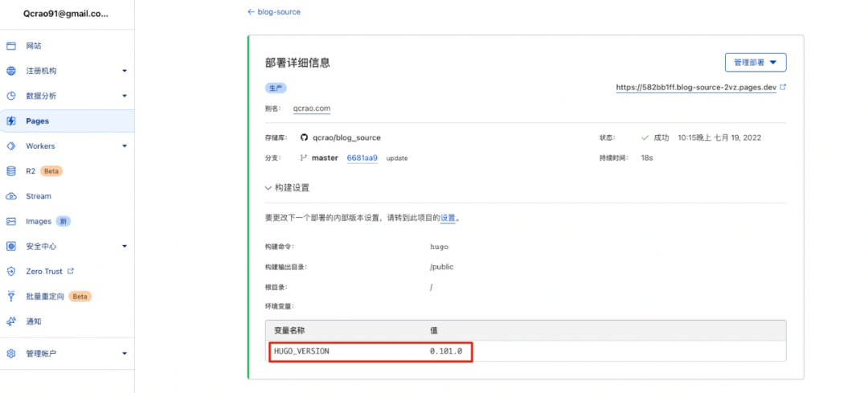The image size is (868, 393).
Task: Expand the 注册机构 menu arrow
Action: point(125,71)
